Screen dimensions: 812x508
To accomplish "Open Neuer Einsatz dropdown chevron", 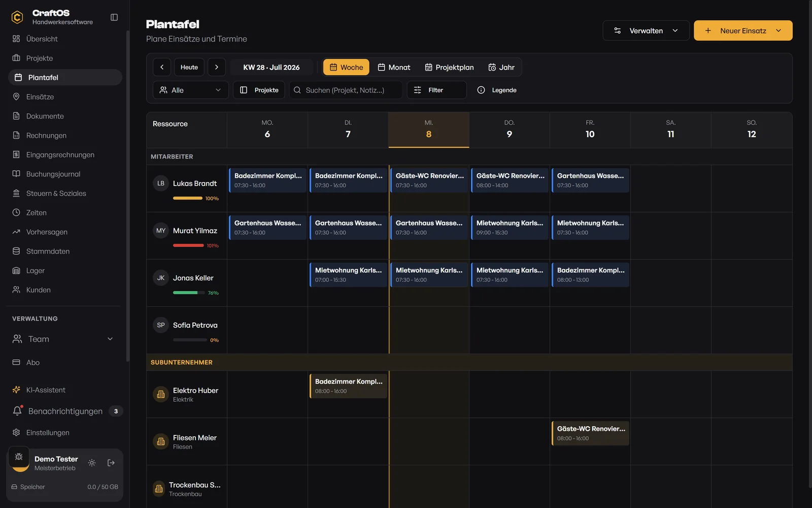I will (x=779, y=30).
